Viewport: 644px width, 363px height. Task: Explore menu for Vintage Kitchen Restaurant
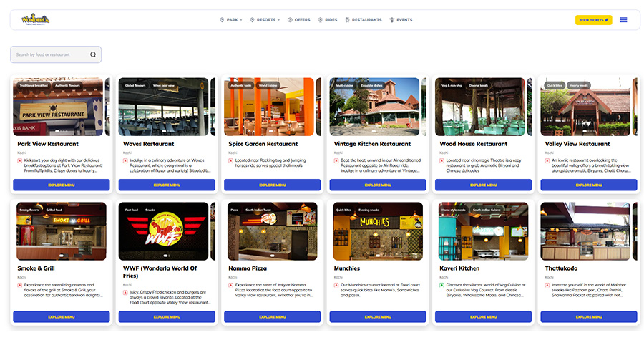coord(378,185)
